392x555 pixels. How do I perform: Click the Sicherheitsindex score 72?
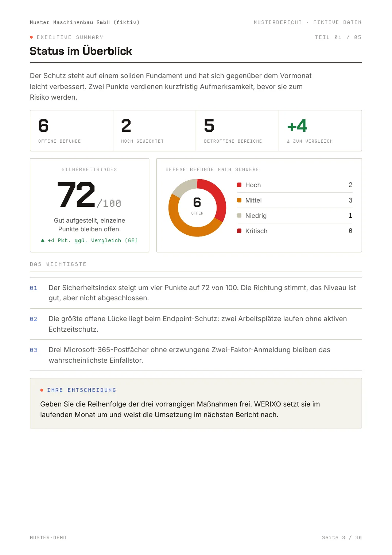coord(77,194)
